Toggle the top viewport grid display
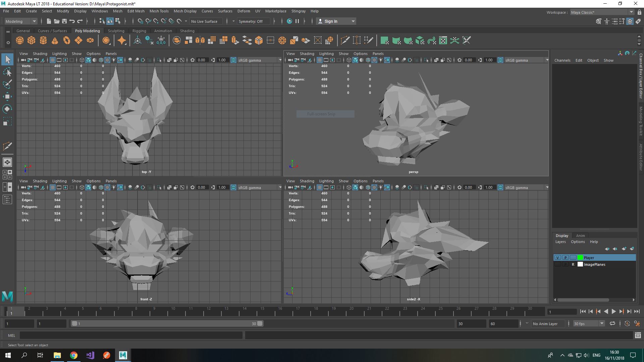Viewport: 644px width, 362px height. [x=53, y=60]
